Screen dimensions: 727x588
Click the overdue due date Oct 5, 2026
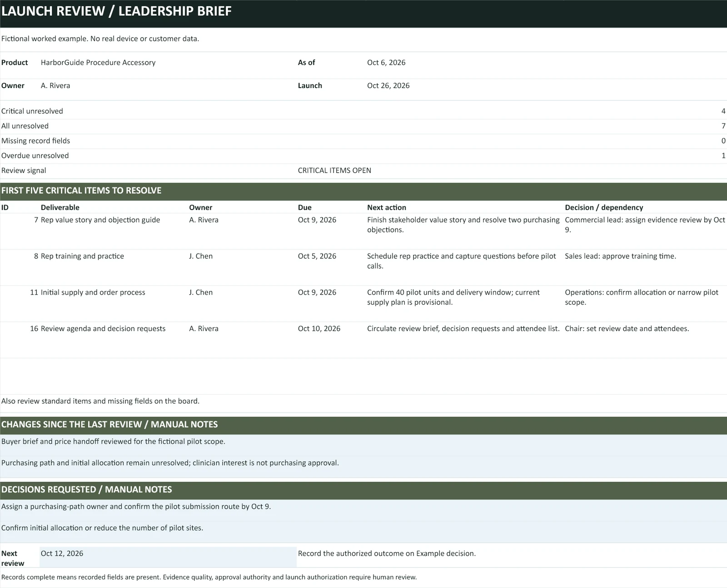point(317,256)
